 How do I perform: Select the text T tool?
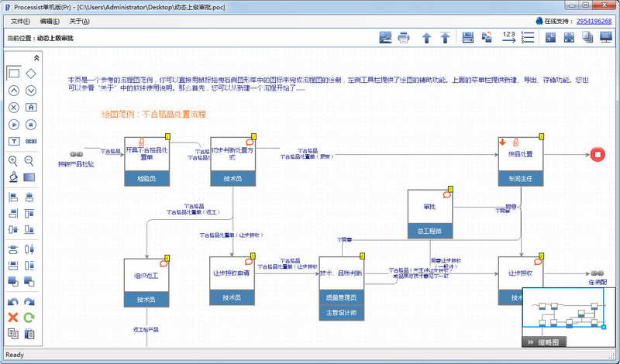tap(14, 142)
